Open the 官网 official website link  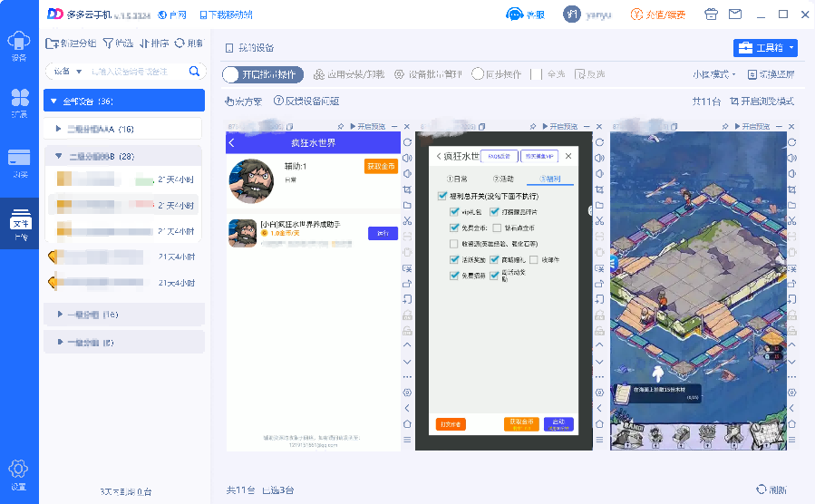coord(172,15)
